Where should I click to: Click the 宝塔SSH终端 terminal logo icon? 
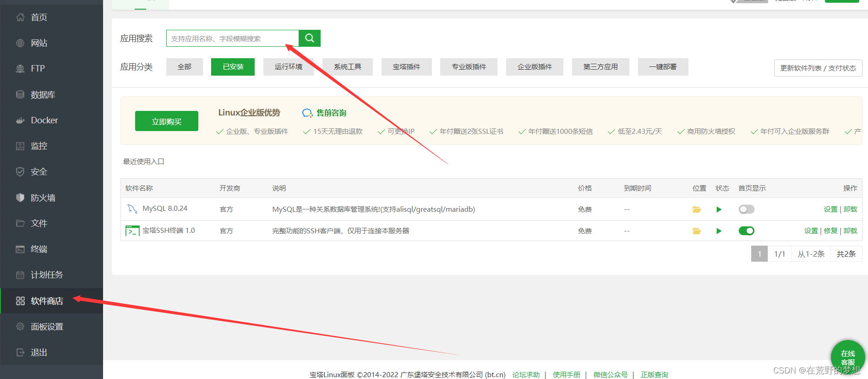pyautogui.click(x=132, y=231)
